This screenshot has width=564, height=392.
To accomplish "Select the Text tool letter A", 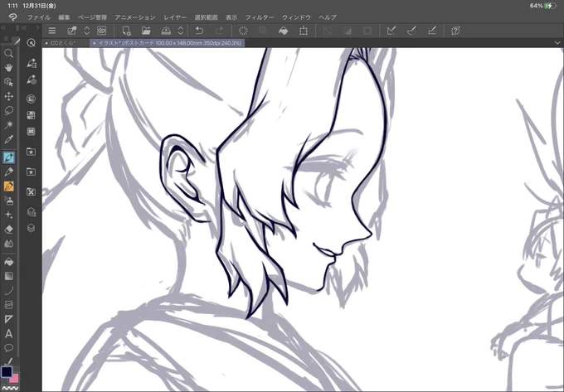I will click(8, 334).
